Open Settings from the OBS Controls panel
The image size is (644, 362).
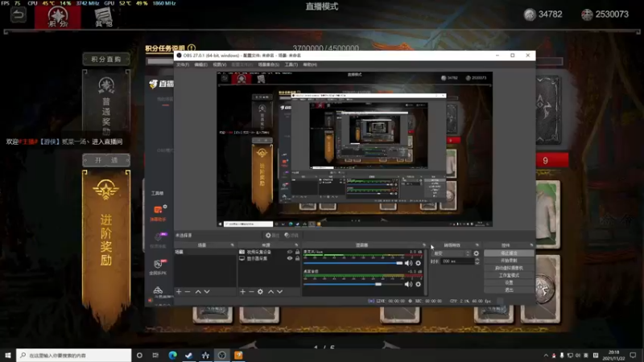[509, 283]
